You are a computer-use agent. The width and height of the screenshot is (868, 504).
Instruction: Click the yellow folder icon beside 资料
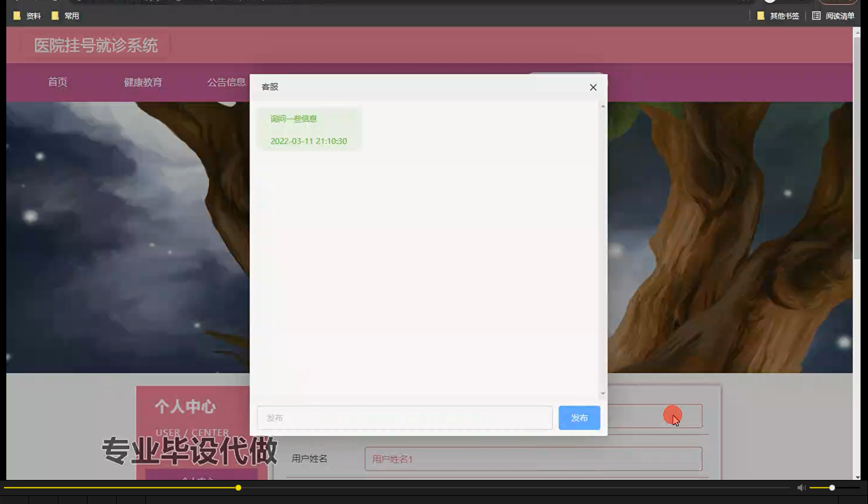pyautogui.click(x=17, y=15)
